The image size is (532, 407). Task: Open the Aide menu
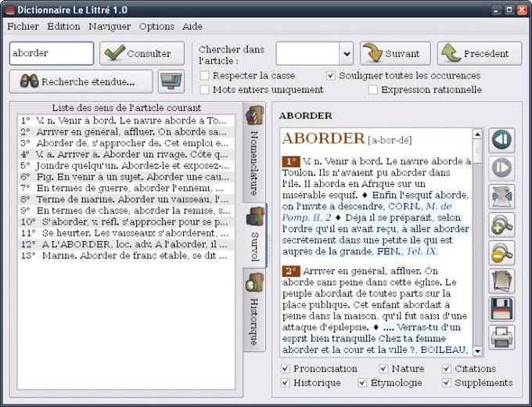coord(192,27)
